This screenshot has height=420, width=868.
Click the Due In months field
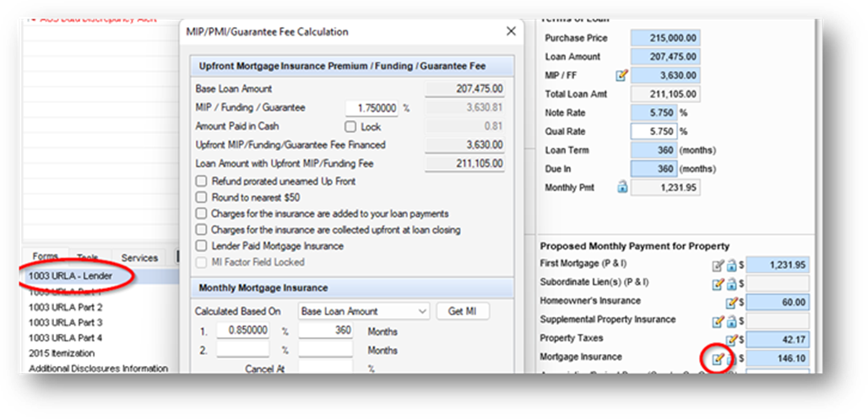654,169
